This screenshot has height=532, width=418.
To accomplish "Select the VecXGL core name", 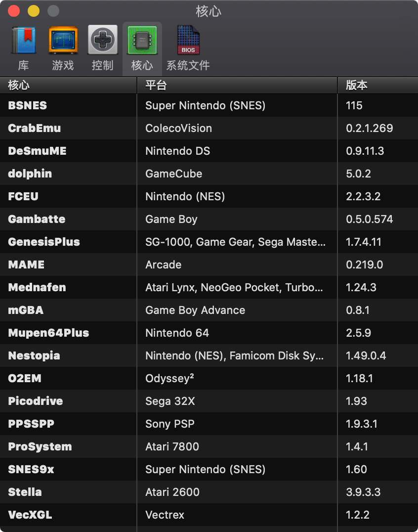I will click(30, 515).
